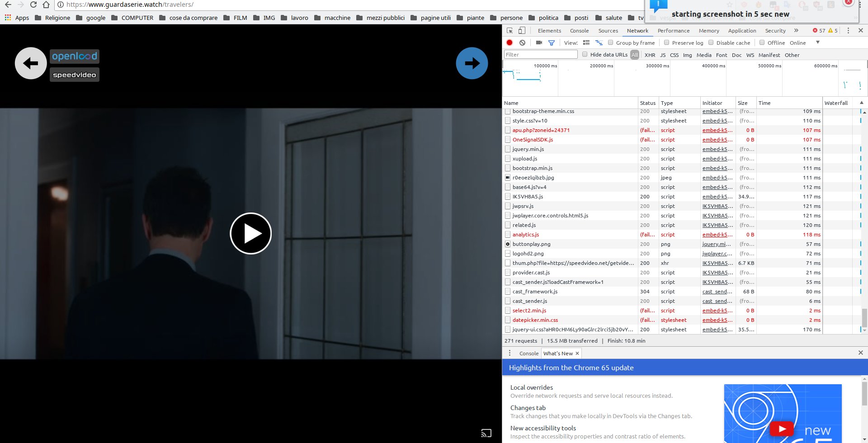Open the Online throttling dropdown

[x=805, y=42]
